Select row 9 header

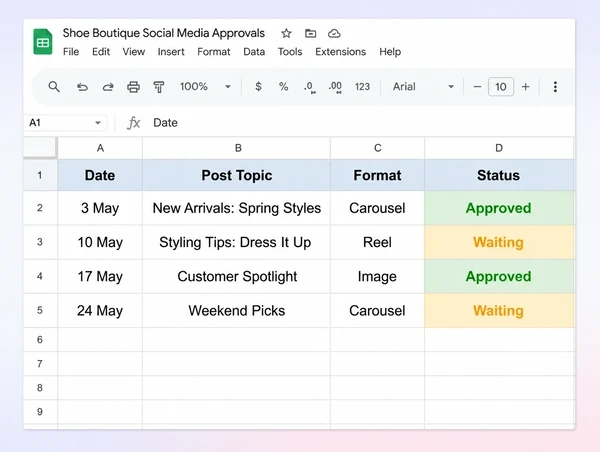40,412
